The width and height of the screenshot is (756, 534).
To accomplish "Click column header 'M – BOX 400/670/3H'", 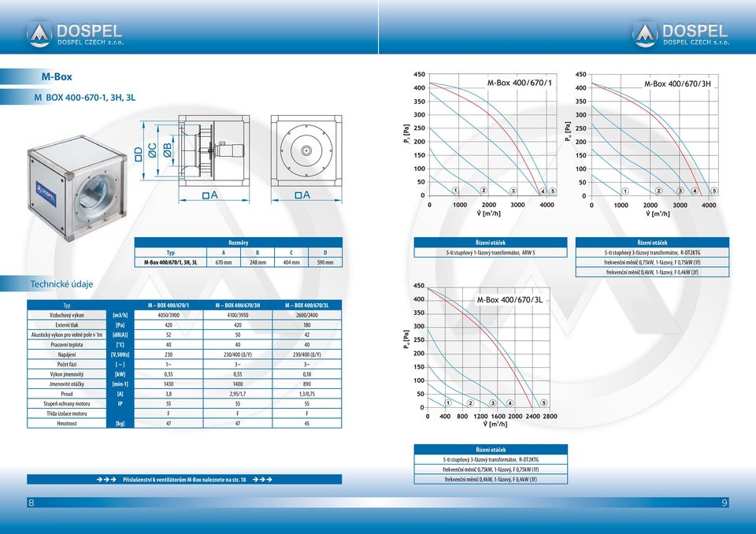I will [x=238, y=306].
